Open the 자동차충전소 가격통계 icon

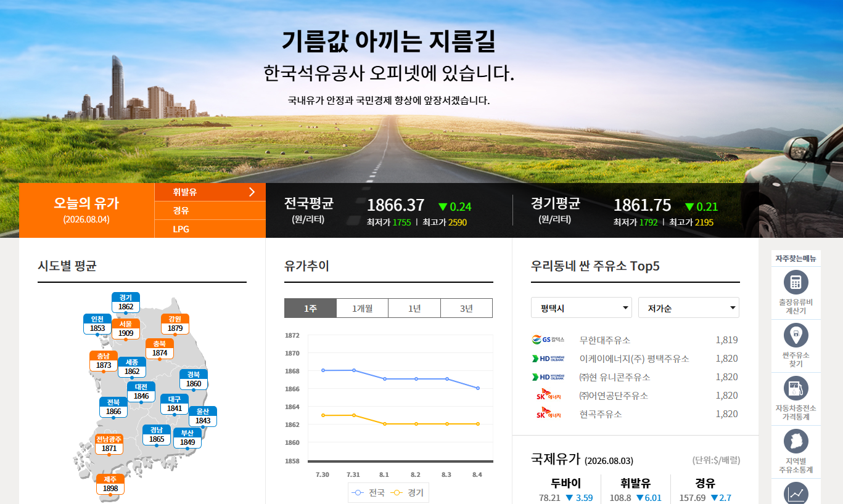(x=796, y=388)
